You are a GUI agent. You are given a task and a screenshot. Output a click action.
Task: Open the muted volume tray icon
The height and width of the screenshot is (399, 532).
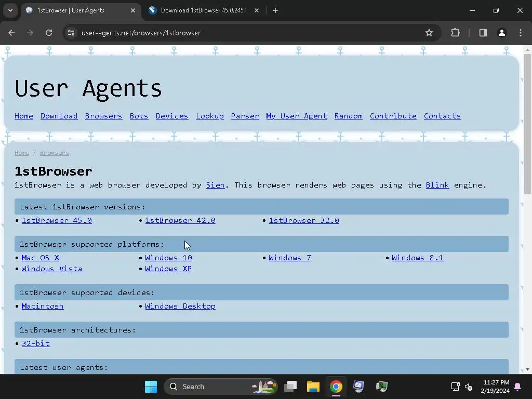[469, 387]
